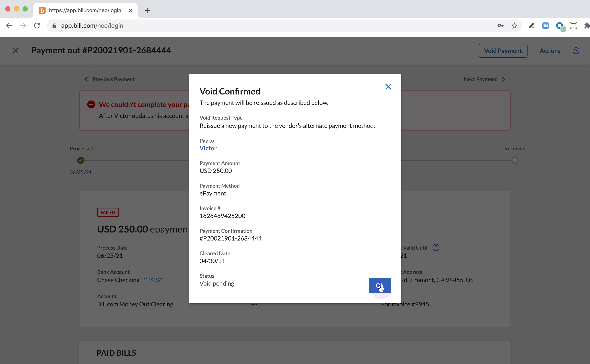
Task: Click the pencil extension icon
Action: [x=532, y=25]
